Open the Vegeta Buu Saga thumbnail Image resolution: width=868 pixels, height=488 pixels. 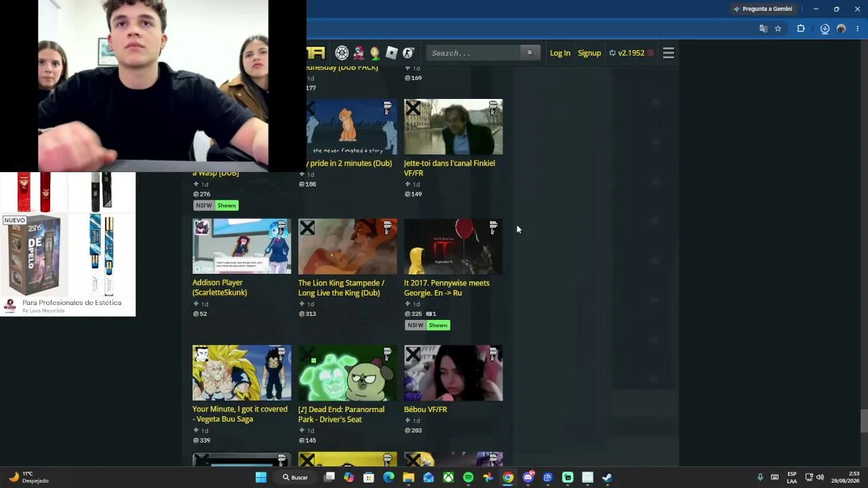242,373
